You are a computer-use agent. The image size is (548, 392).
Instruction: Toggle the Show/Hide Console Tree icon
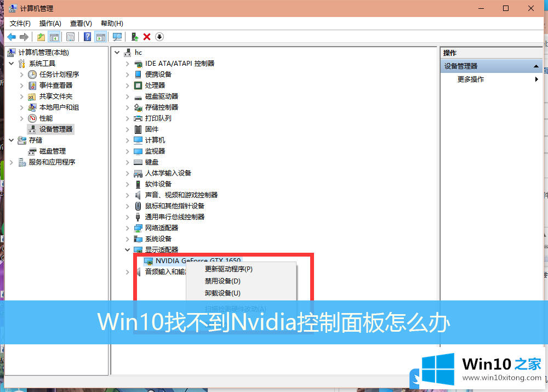coord(54,37)
